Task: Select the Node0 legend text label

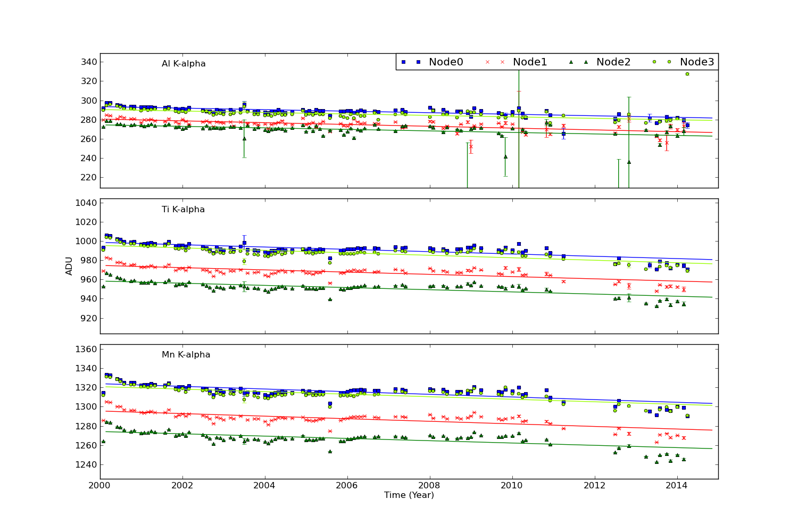Action: 445,62
